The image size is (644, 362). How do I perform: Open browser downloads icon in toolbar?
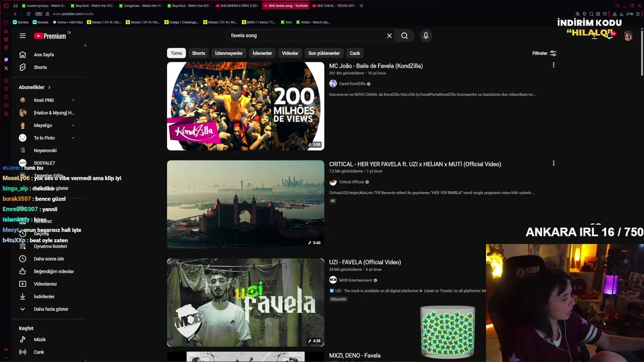[x=621, y=14]
